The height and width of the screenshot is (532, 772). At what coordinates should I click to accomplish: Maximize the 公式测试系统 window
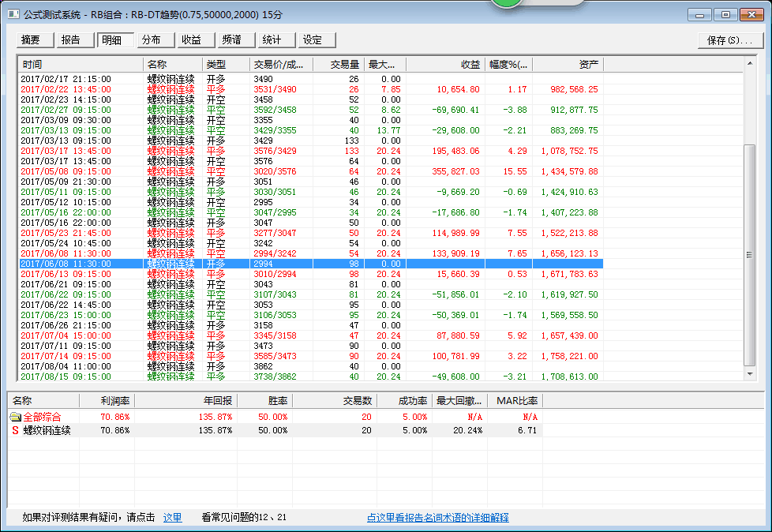pos(725,14)
